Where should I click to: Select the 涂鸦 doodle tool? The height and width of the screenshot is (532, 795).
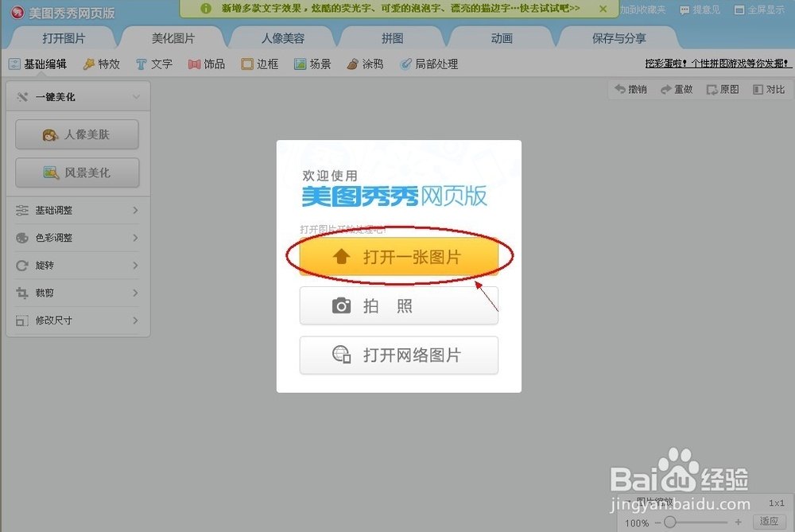tap(365, 64)
